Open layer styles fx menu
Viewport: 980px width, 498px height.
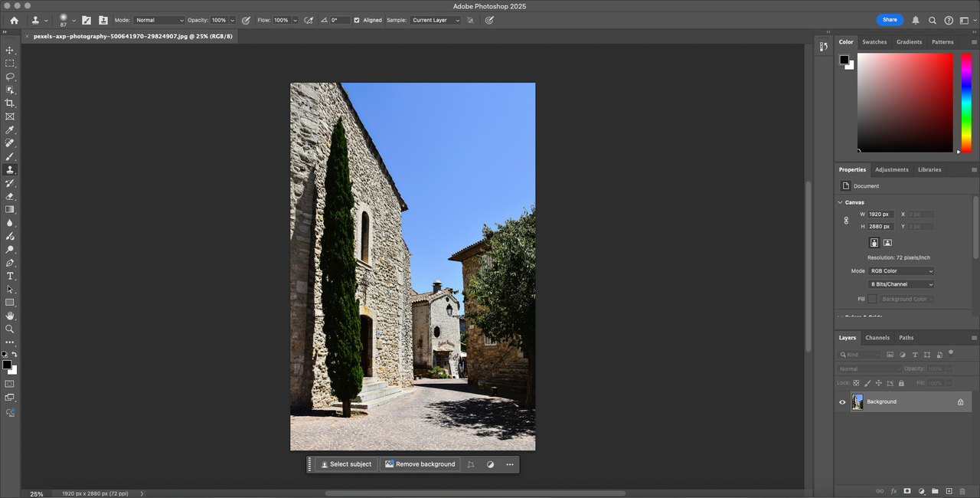click(893, 491)
